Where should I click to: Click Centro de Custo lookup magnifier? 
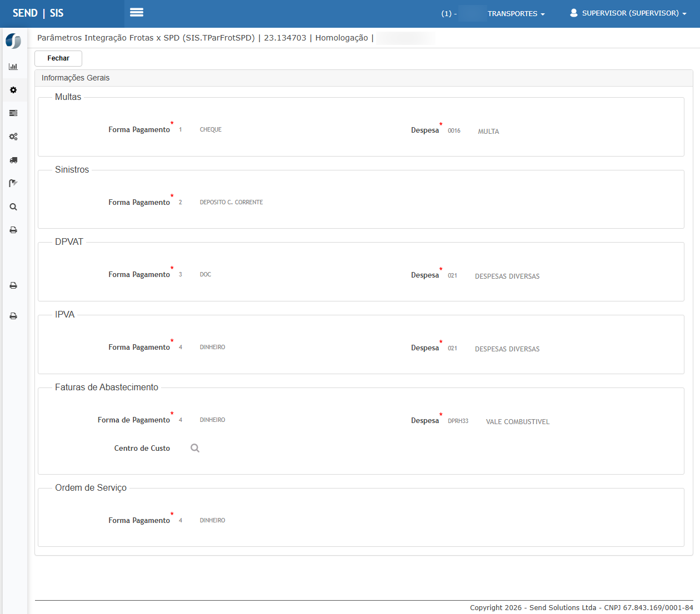(195, 448)
